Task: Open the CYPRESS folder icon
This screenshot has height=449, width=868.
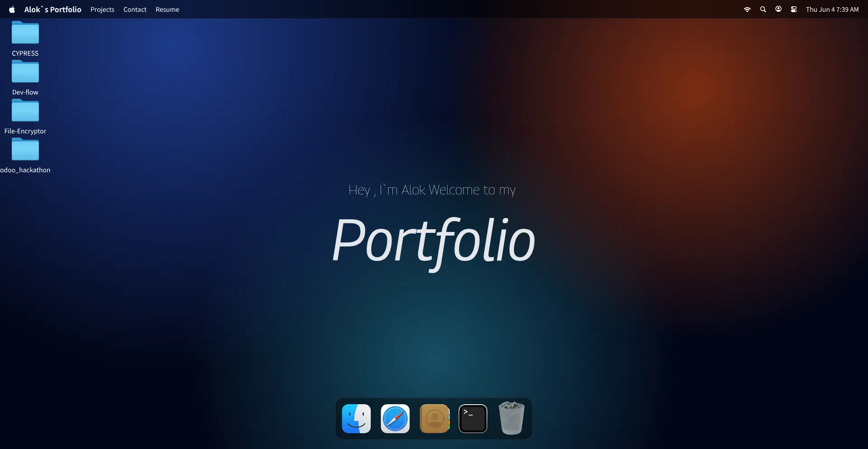Action: click(25, 33)
